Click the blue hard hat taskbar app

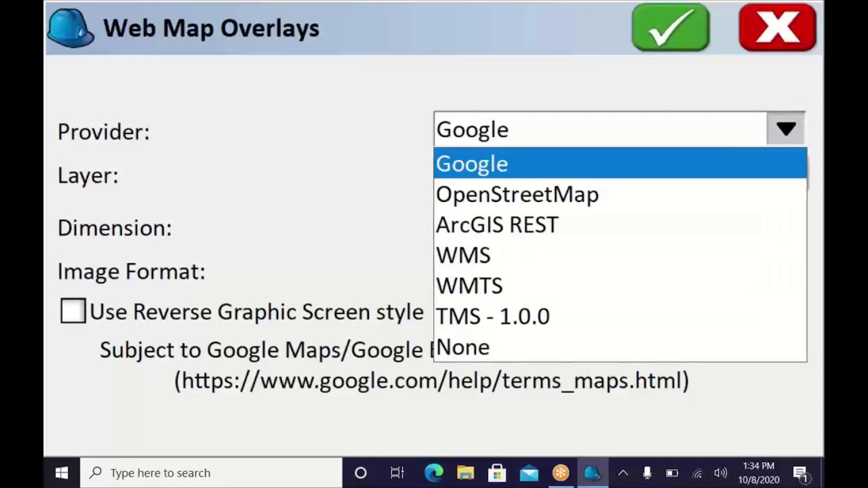(x=593, y=473)
